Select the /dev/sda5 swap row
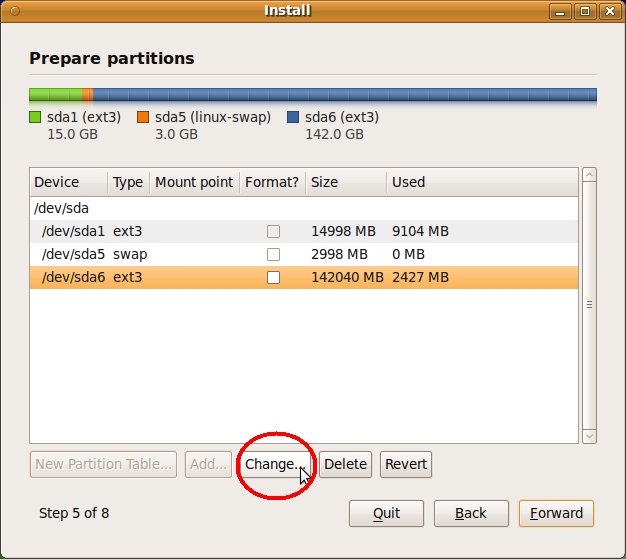Image resolution: width=626 pixels, height=559 pixels. (304, 254)
